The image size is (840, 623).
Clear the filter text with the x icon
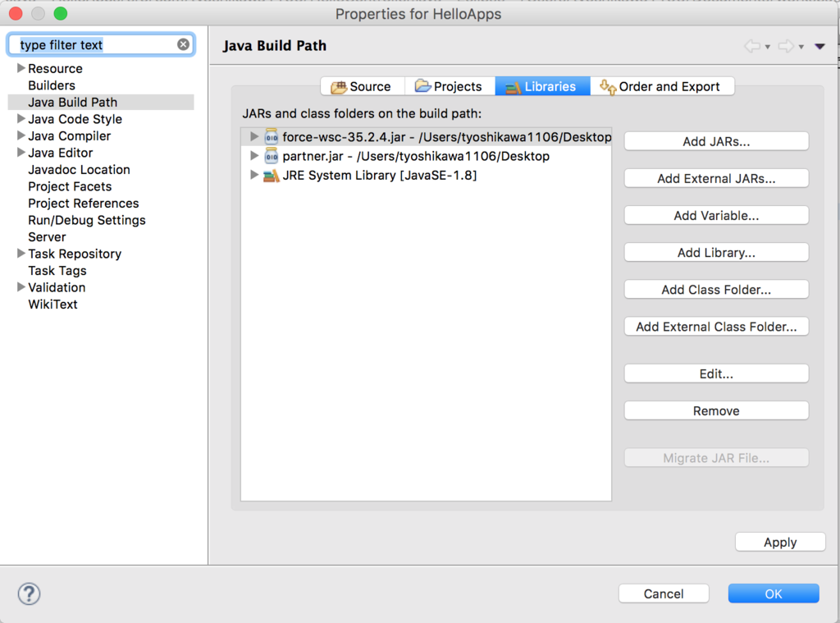point(184,44)
